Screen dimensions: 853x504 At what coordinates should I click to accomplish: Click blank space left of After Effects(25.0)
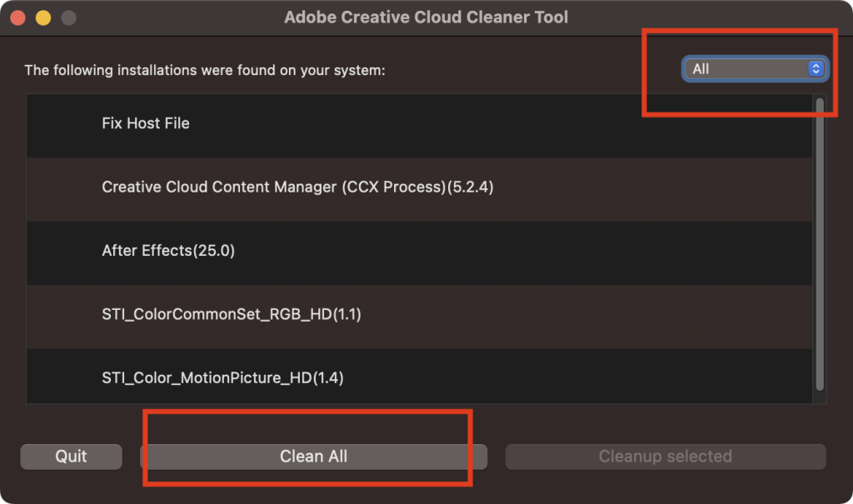pos(62,251)
